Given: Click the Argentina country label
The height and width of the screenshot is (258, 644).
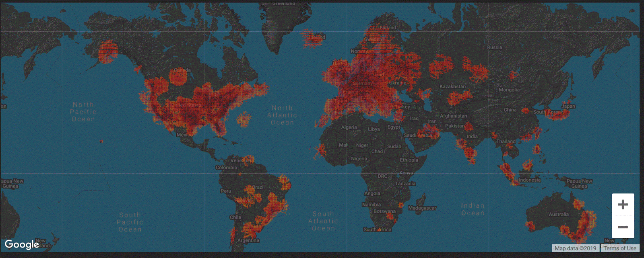Looking at the screenshot, I should [248, 240].
